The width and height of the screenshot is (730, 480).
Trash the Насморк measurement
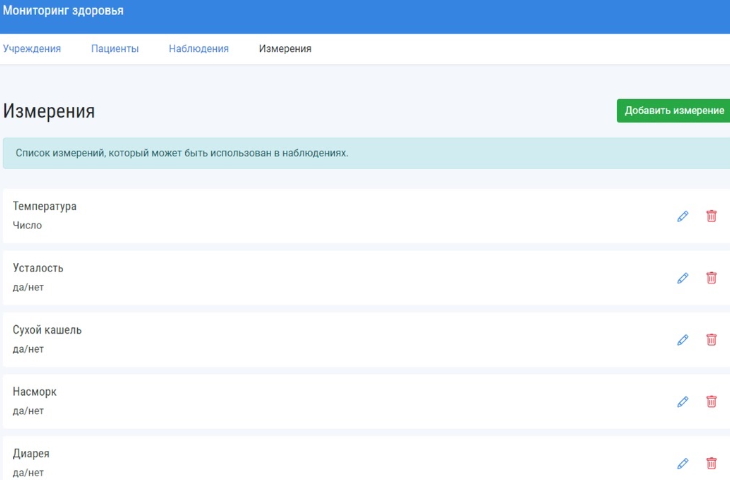[711, 402]
